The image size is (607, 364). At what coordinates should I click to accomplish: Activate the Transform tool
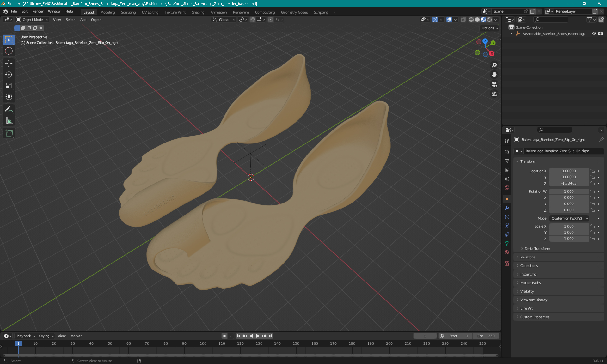point(9,97)
